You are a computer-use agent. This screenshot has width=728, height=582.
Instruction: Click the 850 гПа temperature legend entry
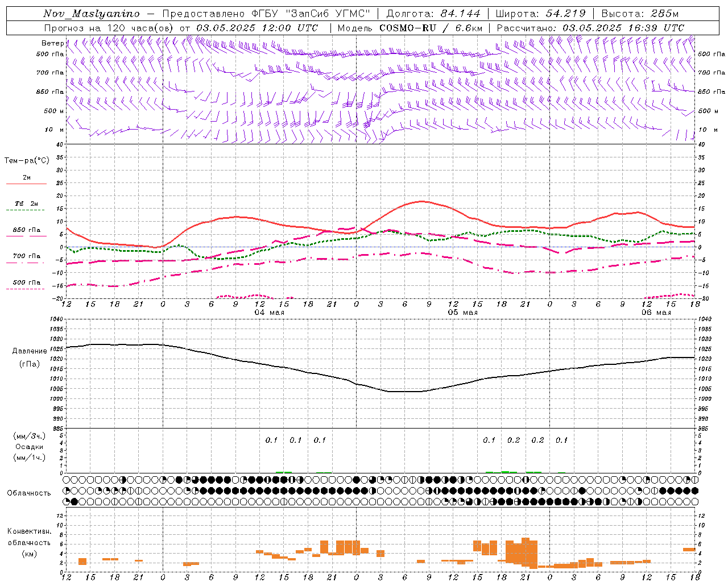pyautogui.click(x=26, y=230)
